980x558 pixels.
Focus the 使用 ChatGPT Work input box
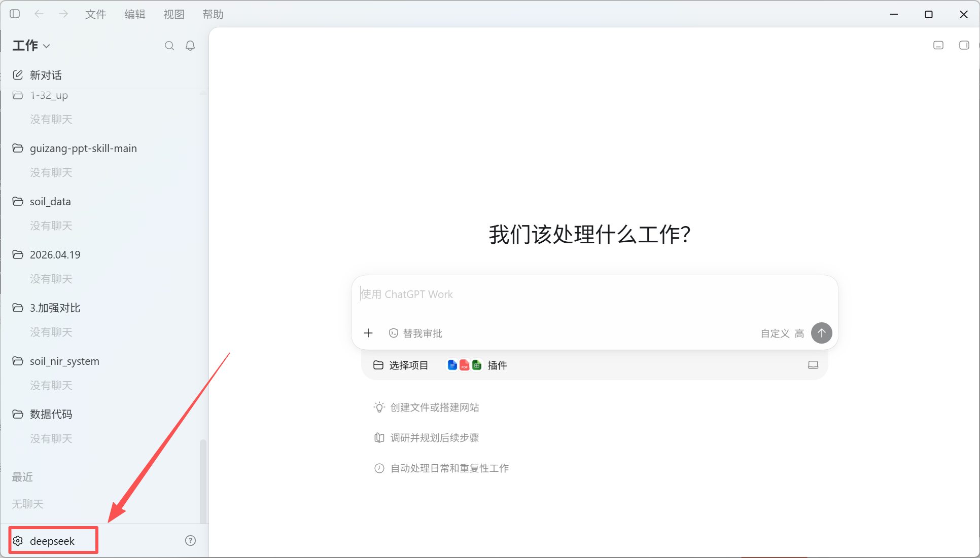(594, 294)
